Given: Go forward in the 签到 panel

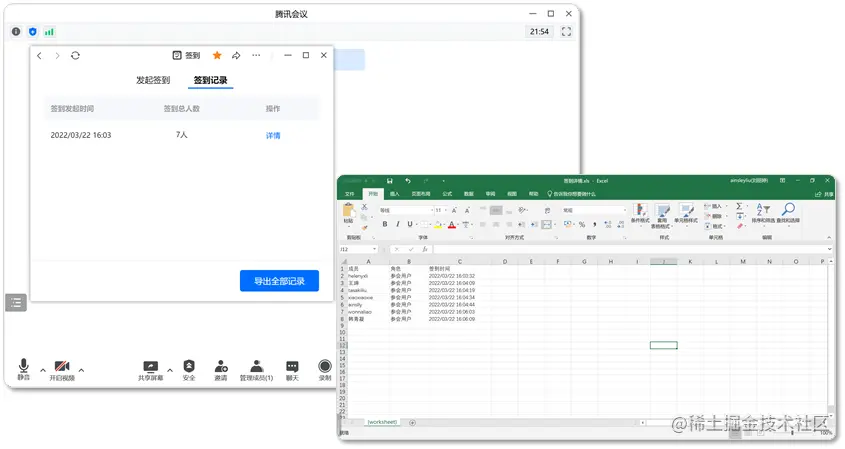Looking at the screenshot, I should [x=57, y=56].
